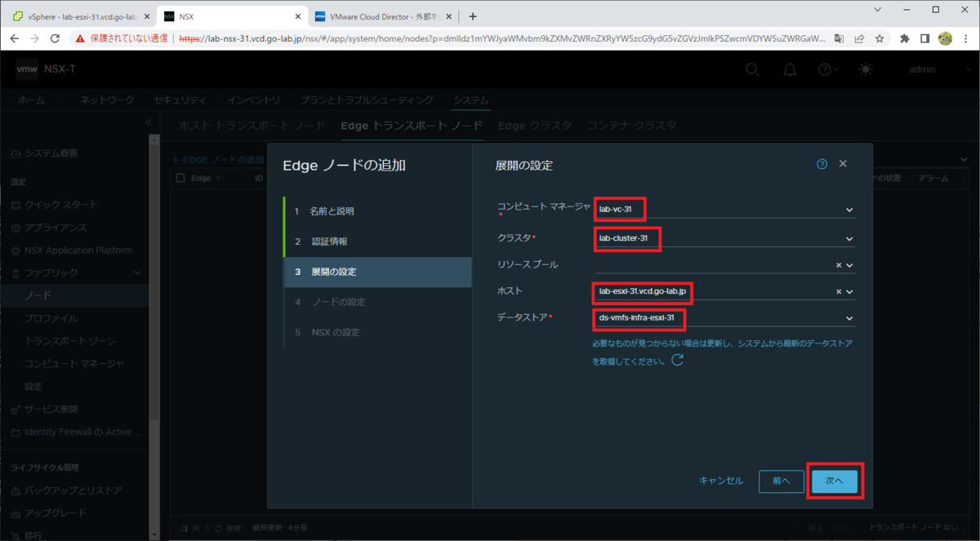980x541 pixels.
Task: Collapse the left sidebar with double chevron
Action: [x=148, y=122]
